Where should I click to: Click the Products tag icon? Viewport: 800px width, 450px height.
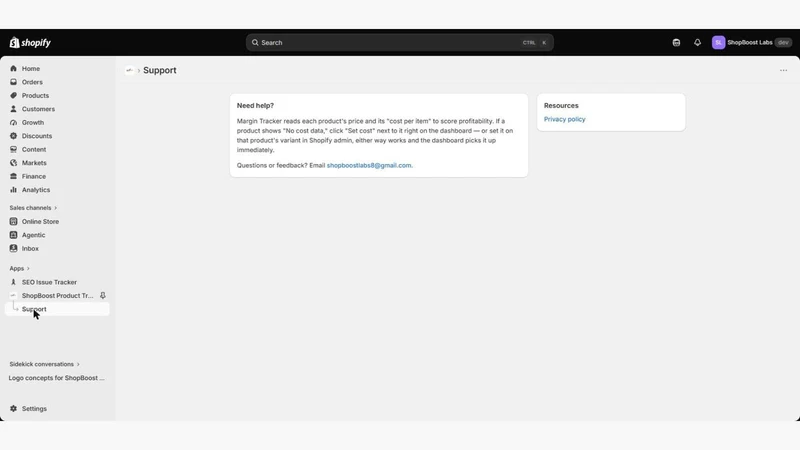point(13,95)
